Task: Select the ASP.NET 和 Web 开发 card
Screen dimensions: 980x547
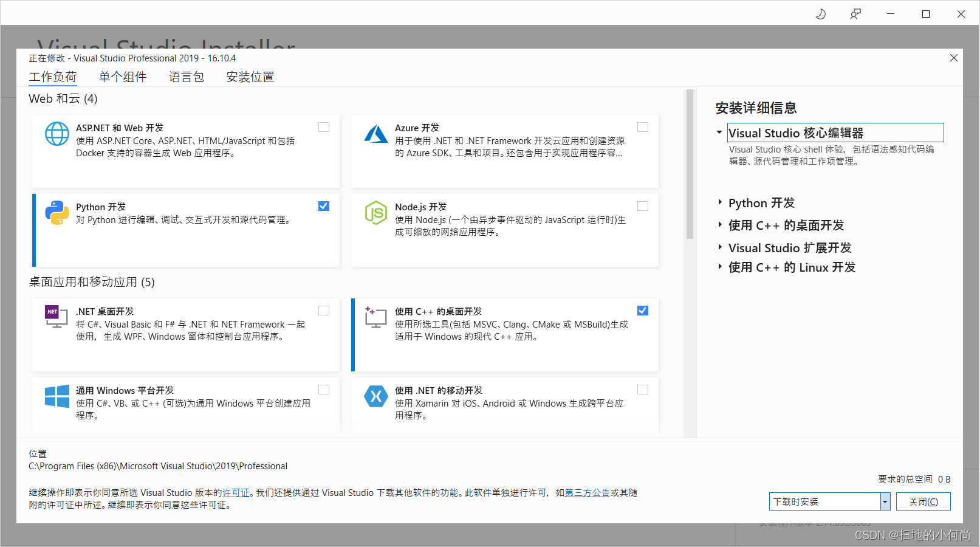Action: pos(186,151)
